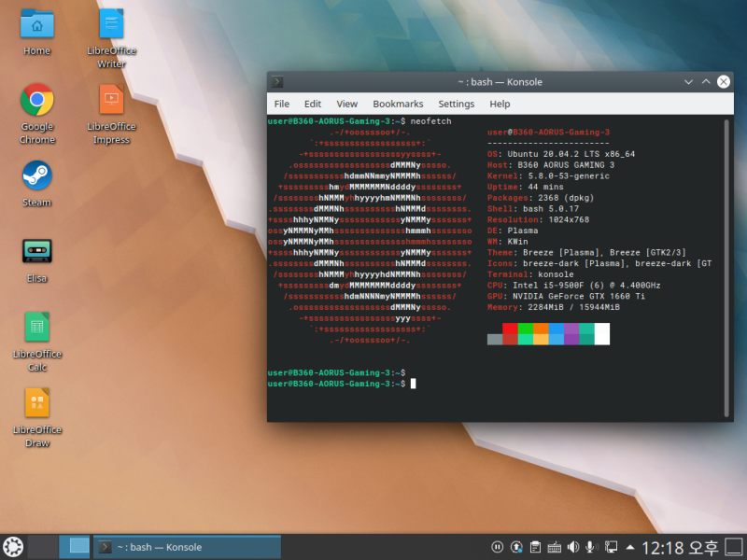This screenshot has width=747, height=560.
Task: Open the Konsole File menu
Action: [x=282, y=104]
